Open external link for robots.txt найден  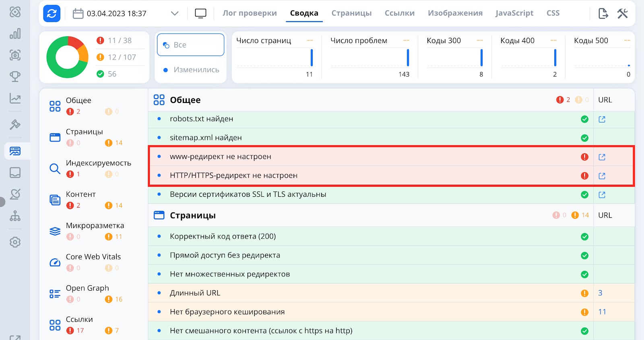pos(602,119)
